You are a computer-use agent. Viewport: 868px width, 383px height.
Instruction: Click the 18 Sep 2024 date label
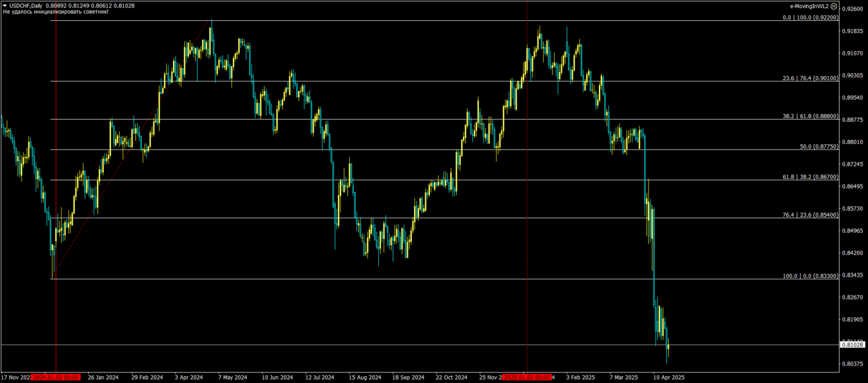[408, 378]
